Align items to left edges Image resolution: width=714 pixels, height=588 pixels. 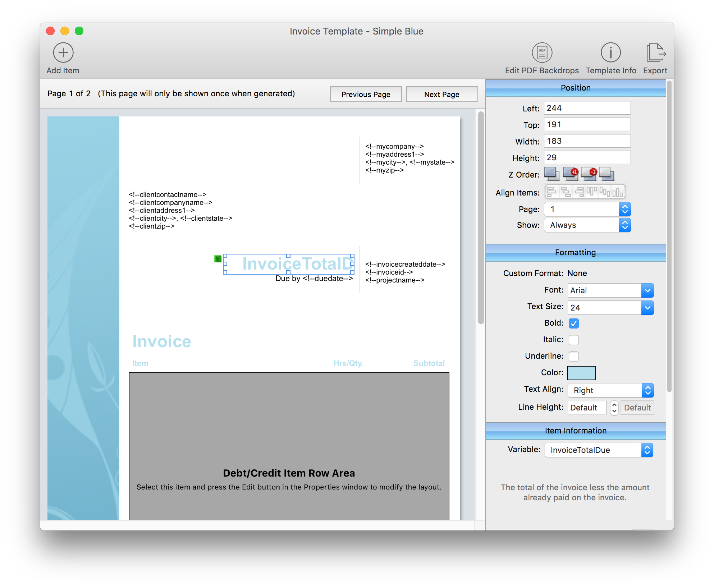point(551,192)
